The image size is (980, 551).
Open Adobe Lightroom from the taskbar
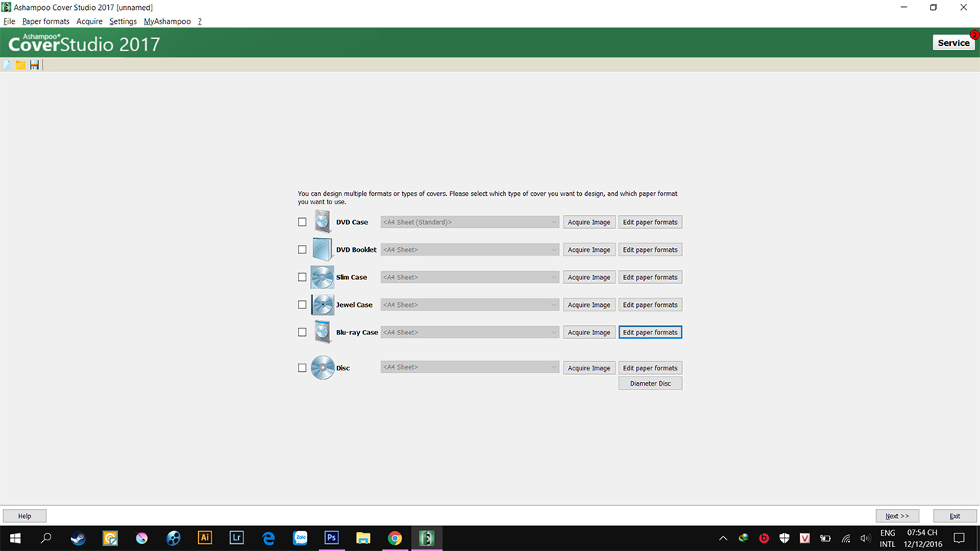tap(237, 538)
